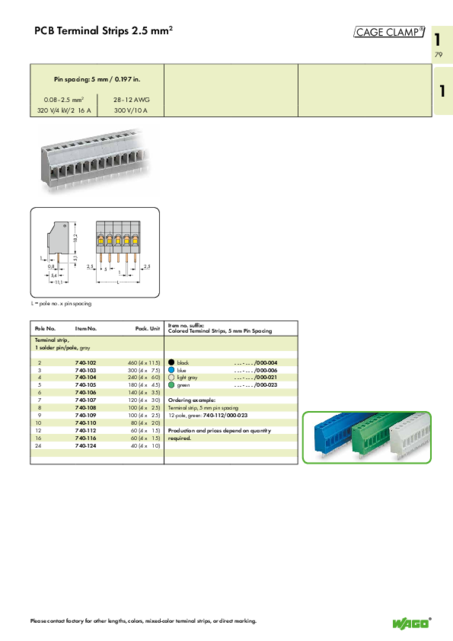
Task: Select suffix /000-004 for black
Action: pyautogui.click(x=266, y=363)
